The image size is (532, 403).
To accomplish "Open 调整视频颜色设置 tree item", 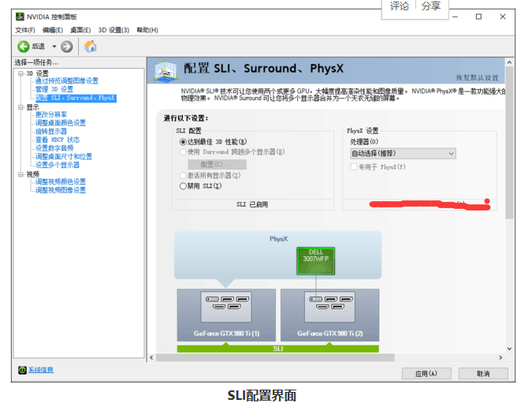I will (x=61, y=181).
